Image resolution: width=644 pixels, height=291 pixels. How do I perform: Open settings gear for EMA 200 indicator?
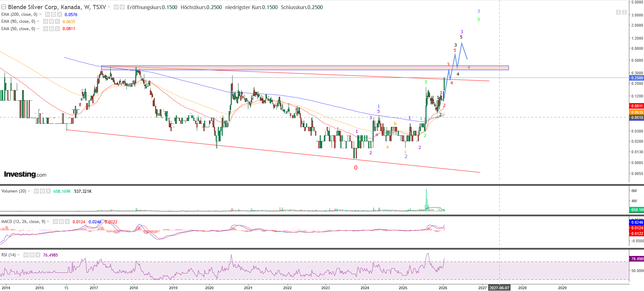pyautogui.click(x=54, y=14)
